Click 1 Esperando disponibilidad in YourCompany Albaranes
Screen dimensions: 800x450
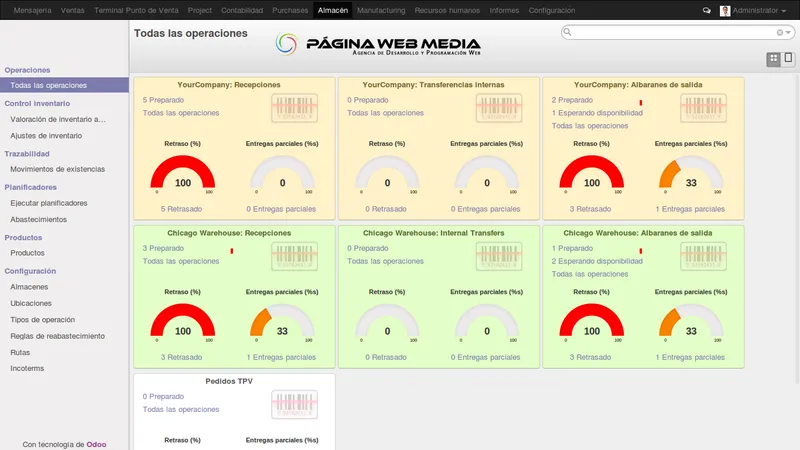tap(597, 113)
